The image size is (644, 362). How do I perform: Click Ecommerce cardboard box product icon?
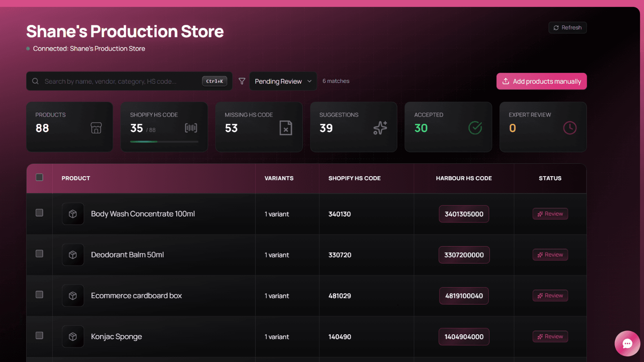[x=73, y=296]
